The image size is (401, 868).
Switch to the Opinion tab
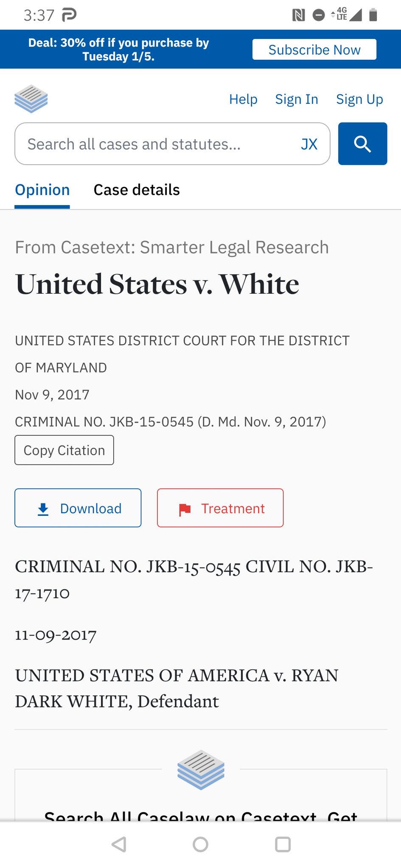coord(42,190)
